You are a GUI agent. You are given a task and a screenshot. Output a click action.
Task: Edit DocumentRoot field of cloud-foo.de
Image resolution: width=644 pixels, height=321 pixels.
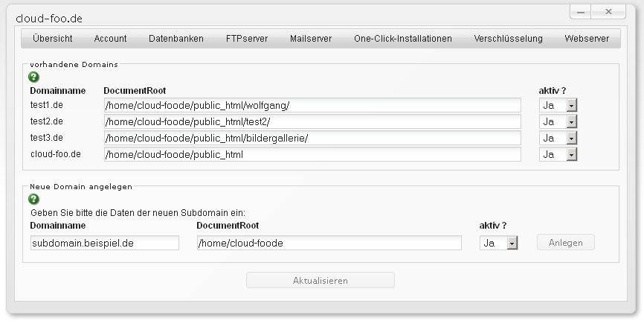click(312, 155)
